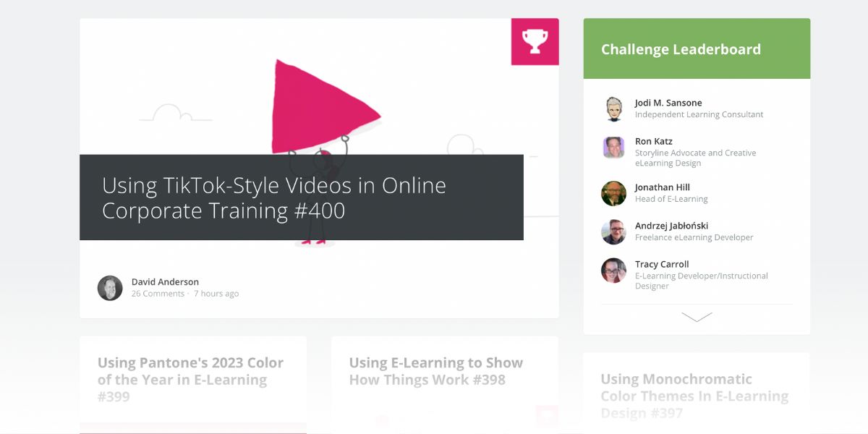868x434 pixels.
Task: Click Ron Katz's name on the leaderboard
Action: click(653, 141)
